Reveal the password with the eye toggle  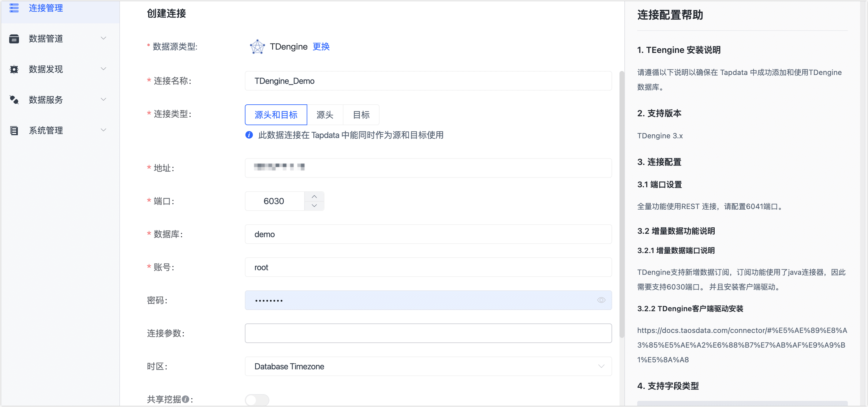(601, 300)
